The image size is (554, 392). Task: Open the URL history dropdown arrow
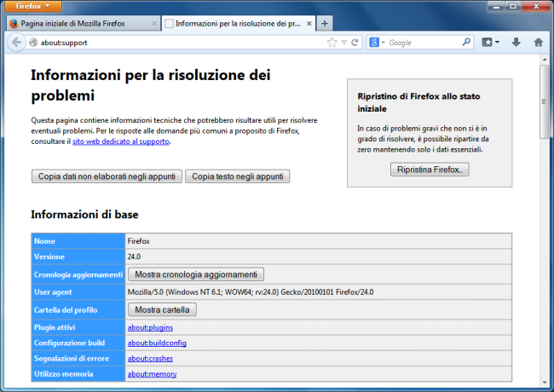click(344, 43)
